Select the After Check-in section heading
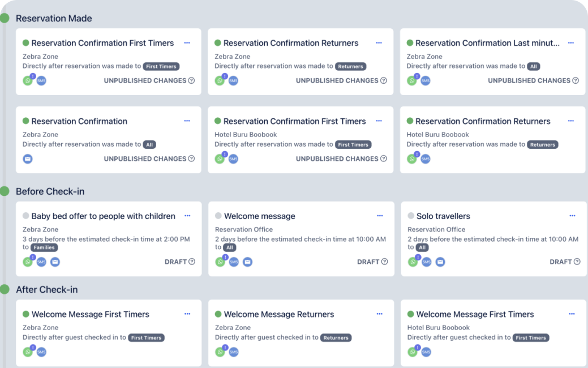Screen dimensions: 588x368 click(46, 290)
